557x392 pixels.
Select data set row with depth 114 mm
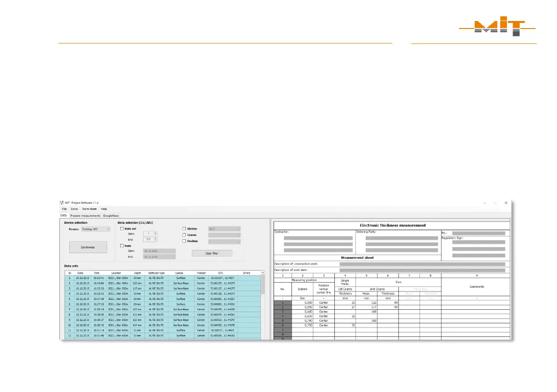[163, 325]
